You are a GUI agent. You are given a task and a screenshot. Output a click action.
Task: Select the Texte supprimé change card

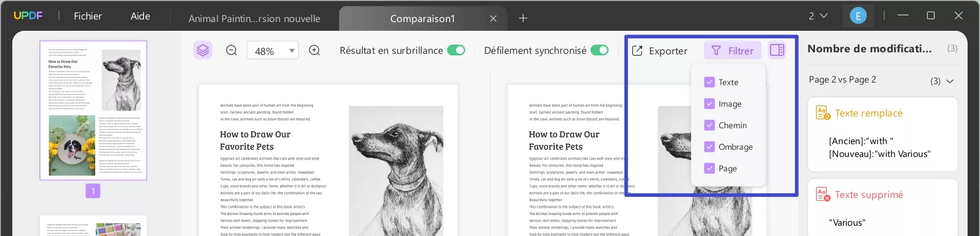(883, 207)
